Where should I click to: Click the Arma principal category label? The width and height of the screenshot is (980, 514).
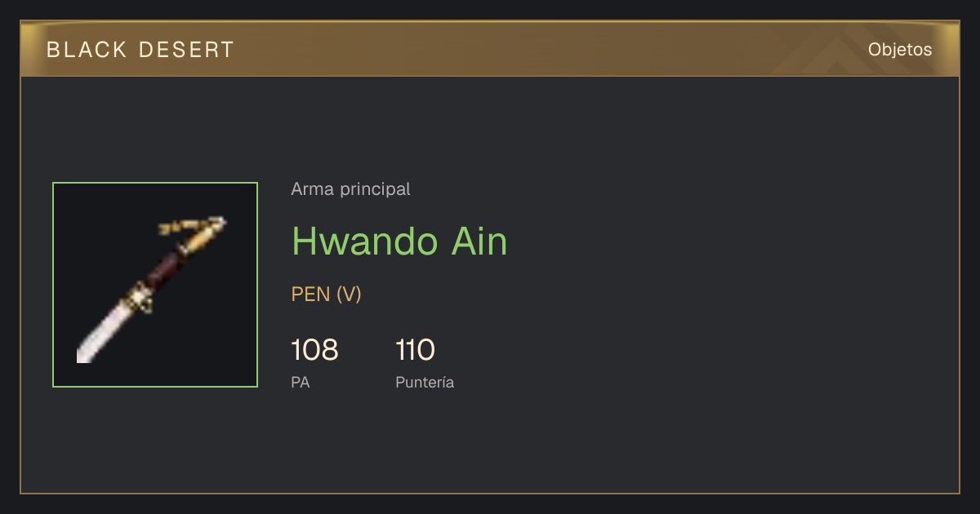[350, 189]
